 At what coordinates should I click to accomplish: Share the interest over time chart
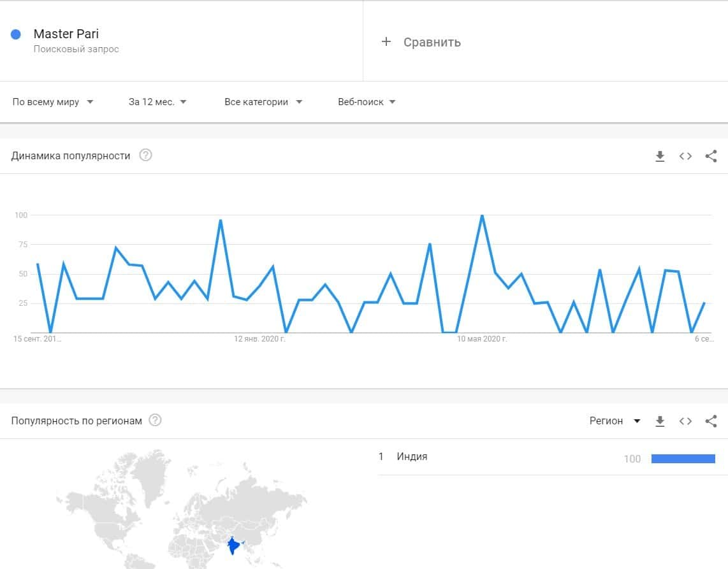[711, 156]
